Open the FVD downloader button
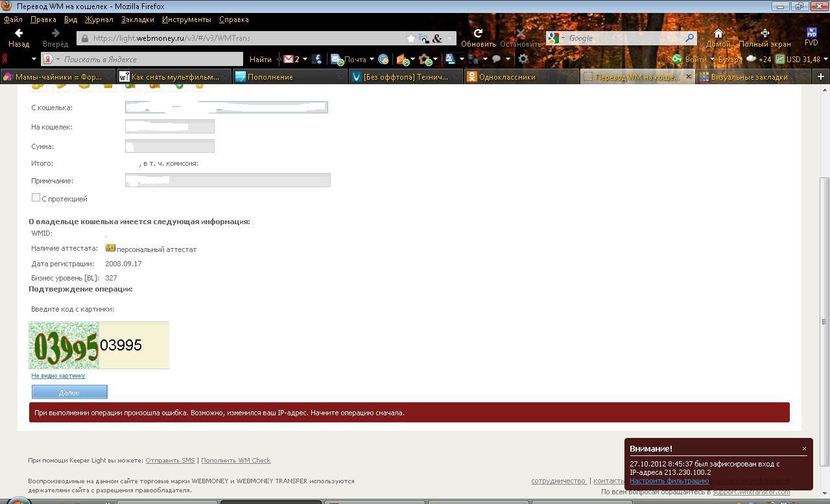 click(x=811, y=38)
